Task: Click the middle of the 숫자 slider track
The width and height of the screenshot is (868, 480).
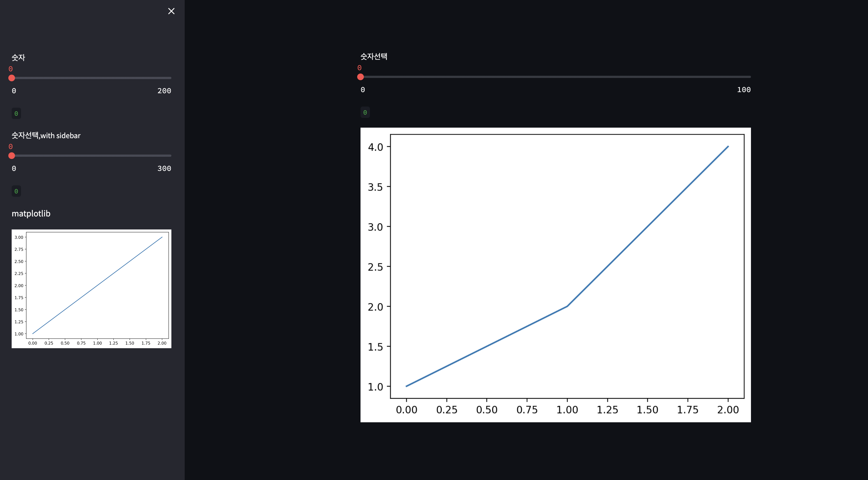Action: click(x=91, y=78)
